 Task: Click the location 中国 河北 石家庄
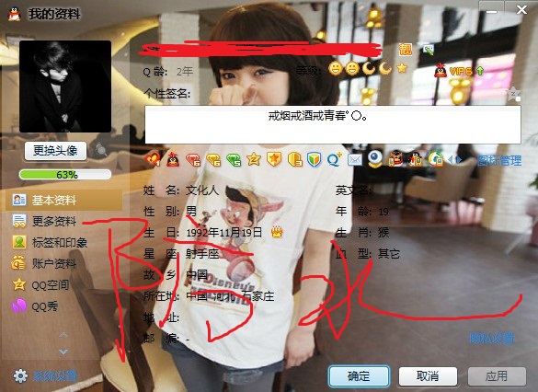[x=230, y=296]
